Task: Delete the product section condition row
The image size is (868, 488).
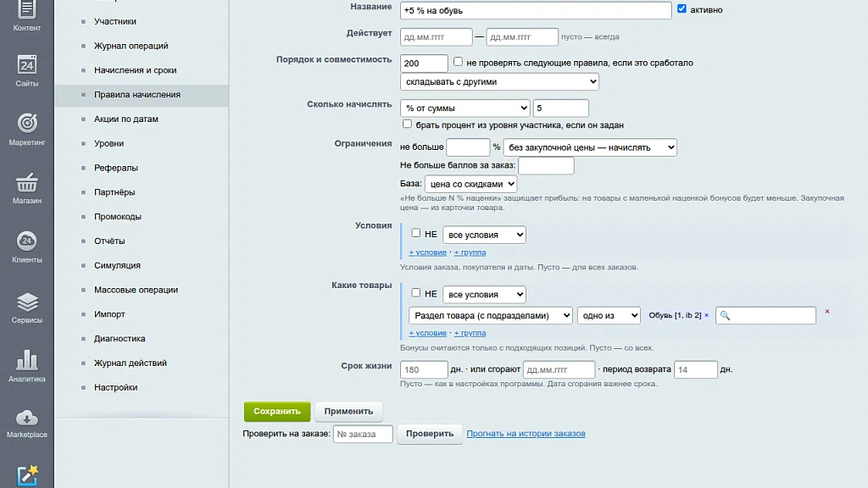Action: pos(827,312)
